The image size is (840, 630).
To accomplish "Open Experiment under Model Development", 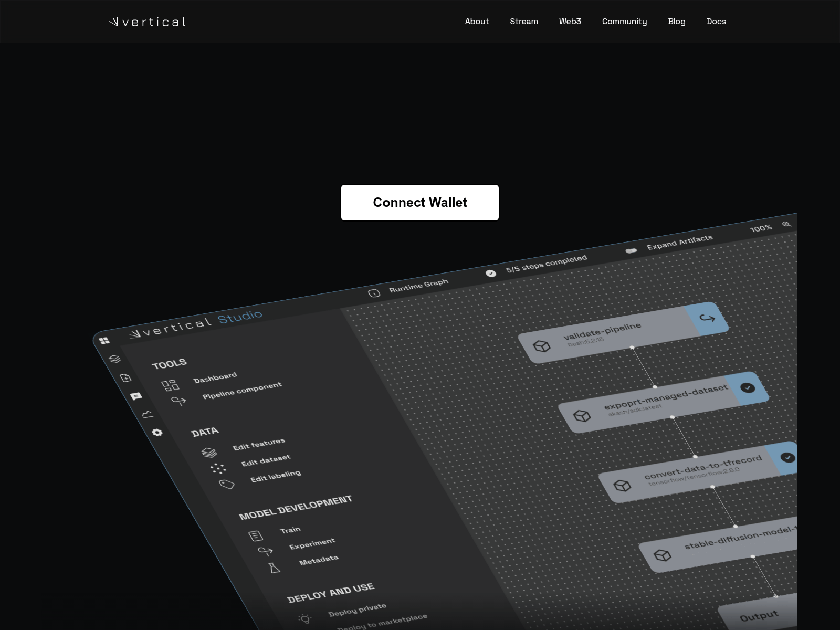I will 312,544.
